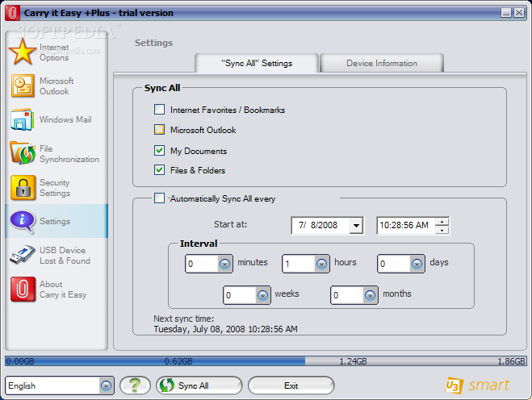Viewport: 532px width, 400px height.
Task: Click the 7/ 8/2008 date field
Action: 320,226
